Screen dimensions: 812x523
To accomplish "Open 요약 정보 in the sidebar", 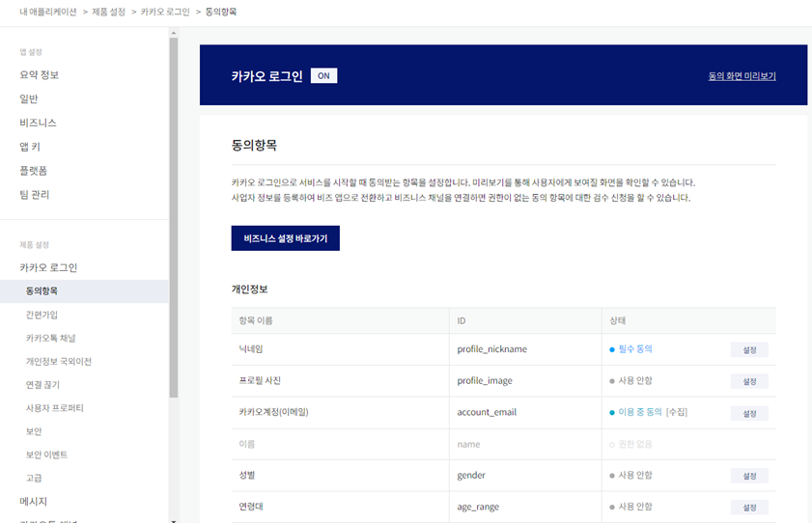I will pyautogui.click(x=40, y=75).
